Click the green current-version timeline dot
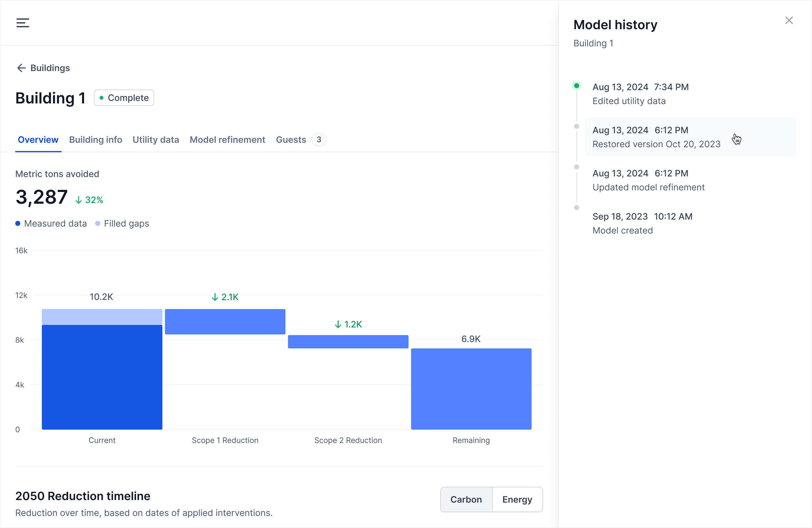This screenshot has height=528, width=812. tap(577, 86)
